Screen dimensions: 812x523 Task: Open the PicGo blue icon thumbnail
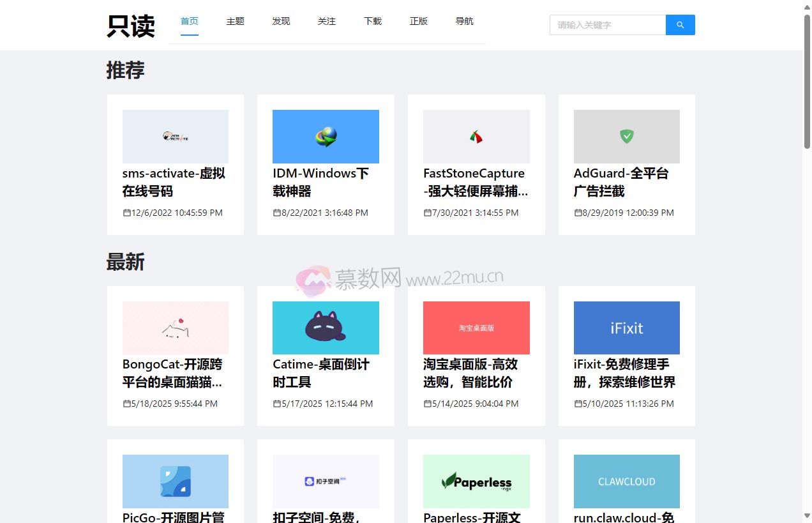pyautogui.click(x=175, y=481)
